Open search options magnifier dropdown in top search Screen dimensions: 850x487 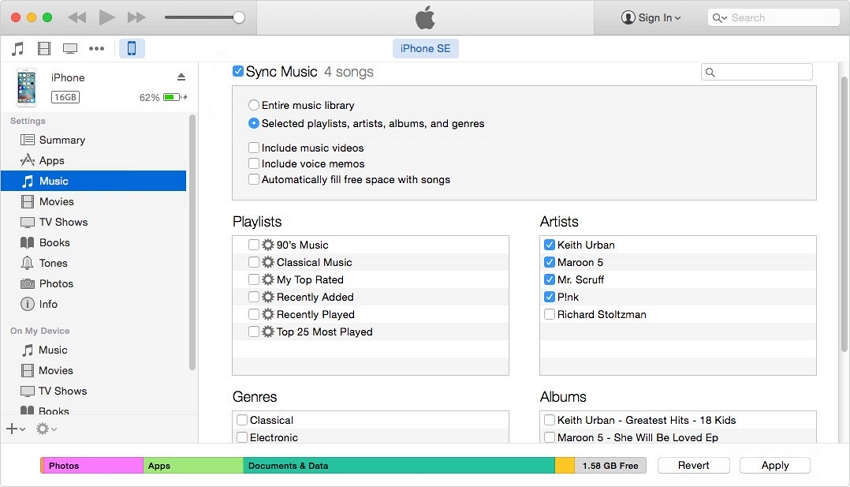coord(719,18)
